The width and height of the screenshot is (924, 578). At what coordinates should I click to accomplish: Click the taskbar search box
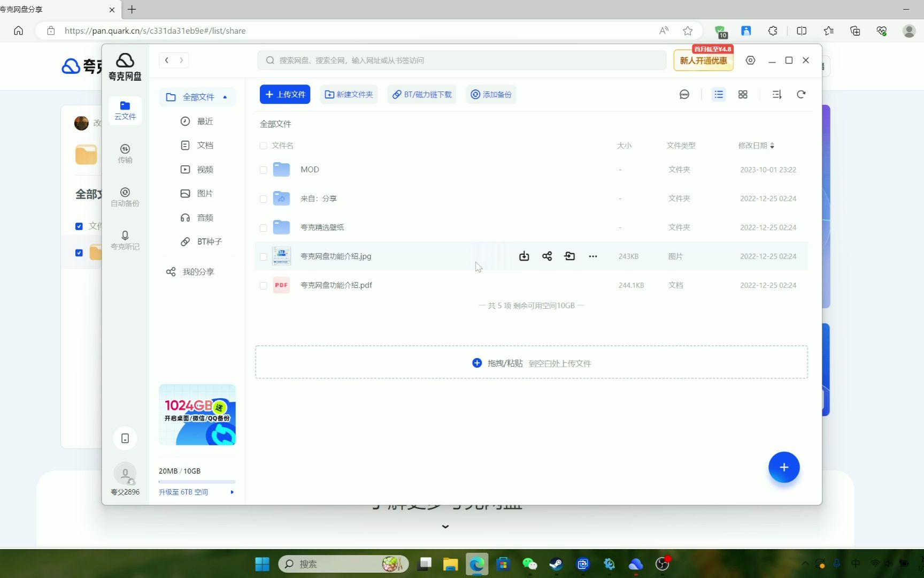343,564
